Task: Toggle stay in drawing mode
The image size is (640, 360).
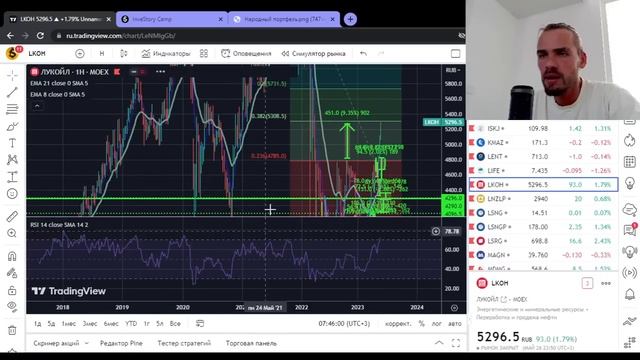Action: tap(12, 273)
